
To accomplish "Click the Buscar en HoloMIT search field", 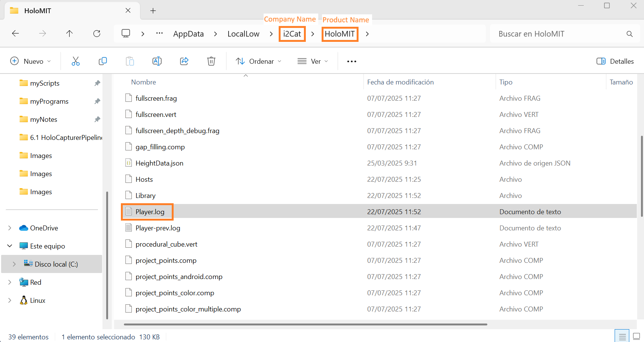I will (x=559, y=34).
